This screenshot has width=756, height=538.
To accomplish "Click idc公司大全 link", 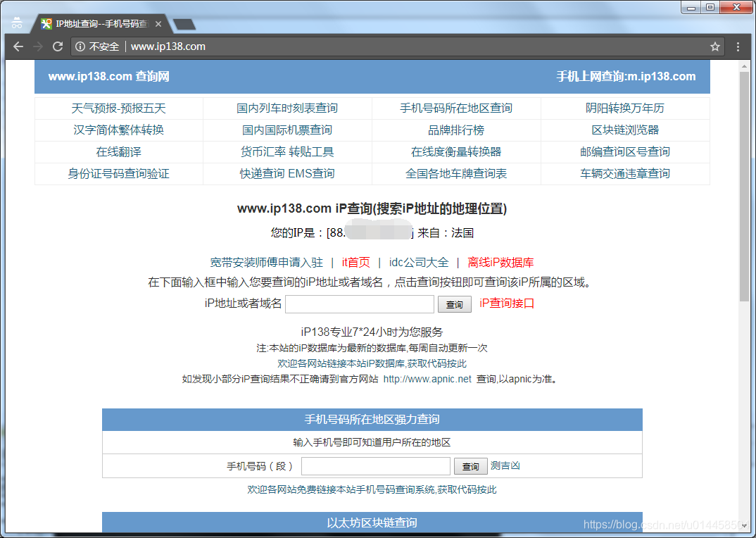I will click(x=419, y=263).
